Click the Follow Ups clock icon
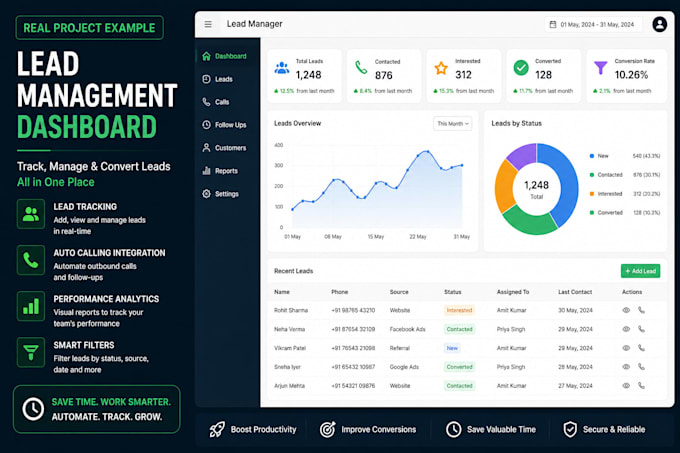 tap(206, 125)
